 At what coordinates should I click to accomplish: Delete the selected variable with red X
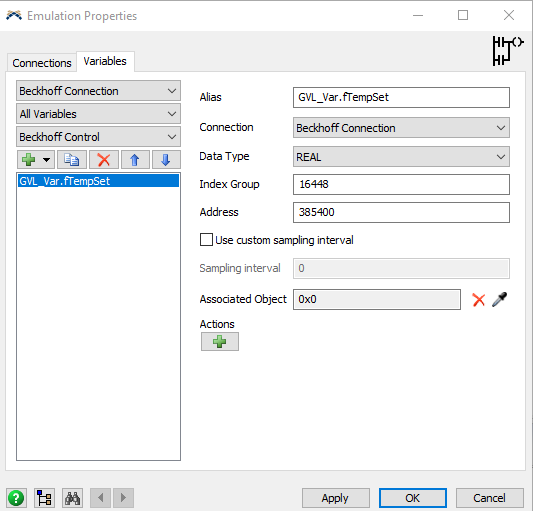[x=104, y=159]
